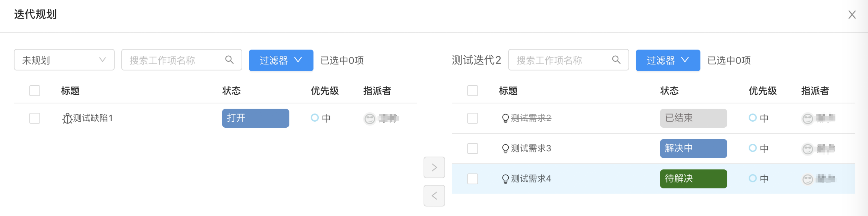Viewport: 868px width, 216px height.
Task: Click the 解决中 status badge
Action: pyautogui.click(x=693, y=149)
